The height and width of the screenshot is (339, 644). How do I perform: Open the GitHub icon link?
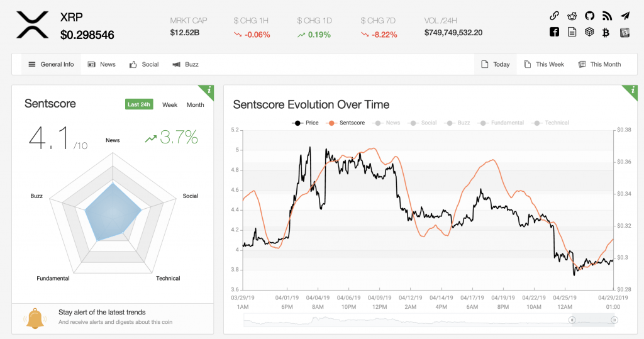pos(589,16)
